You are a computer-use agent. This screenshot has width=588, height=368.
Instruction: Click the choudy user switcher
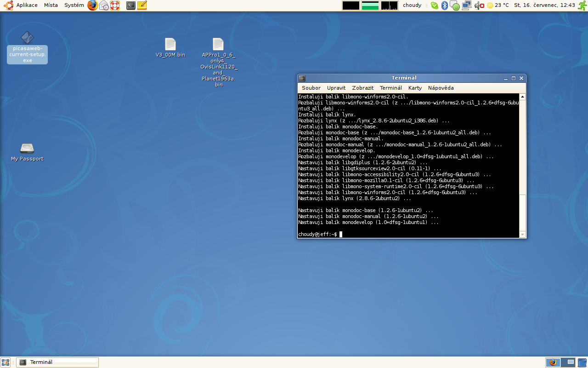tap(412, 6)
